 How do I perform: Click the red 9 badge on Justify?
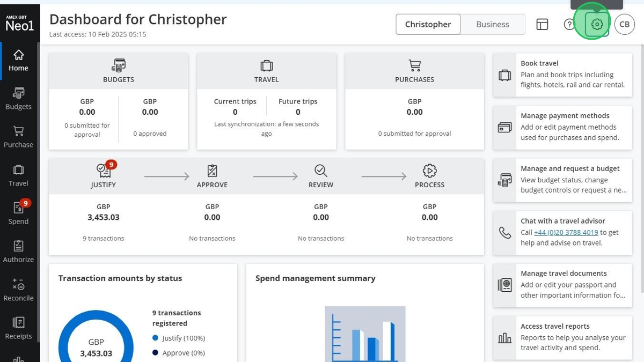pos(111,165)
